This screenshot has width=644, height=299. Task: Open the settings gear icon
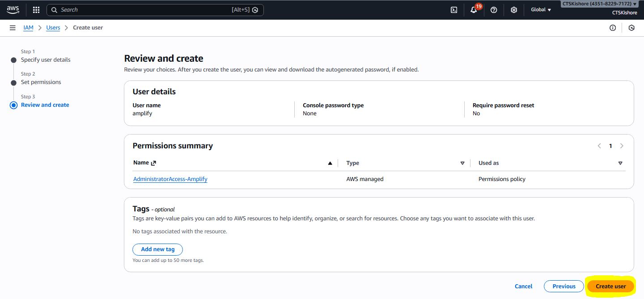514,10
